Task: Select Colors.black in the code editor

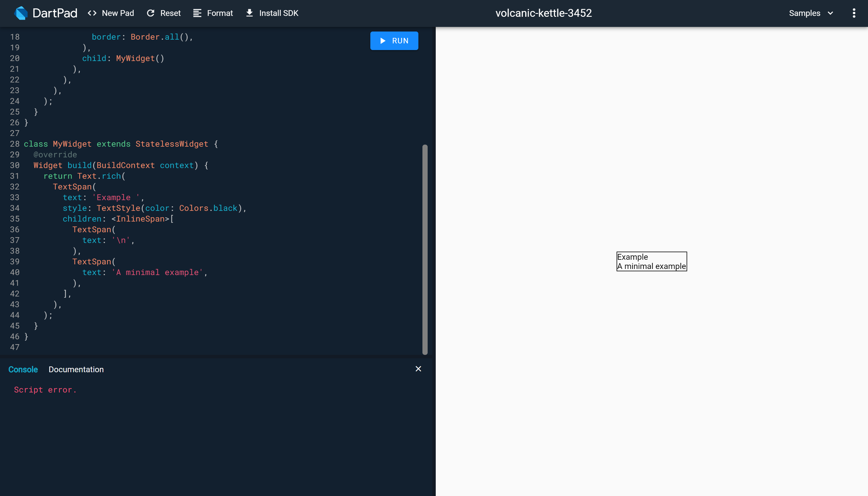Action: coord(208,208)
